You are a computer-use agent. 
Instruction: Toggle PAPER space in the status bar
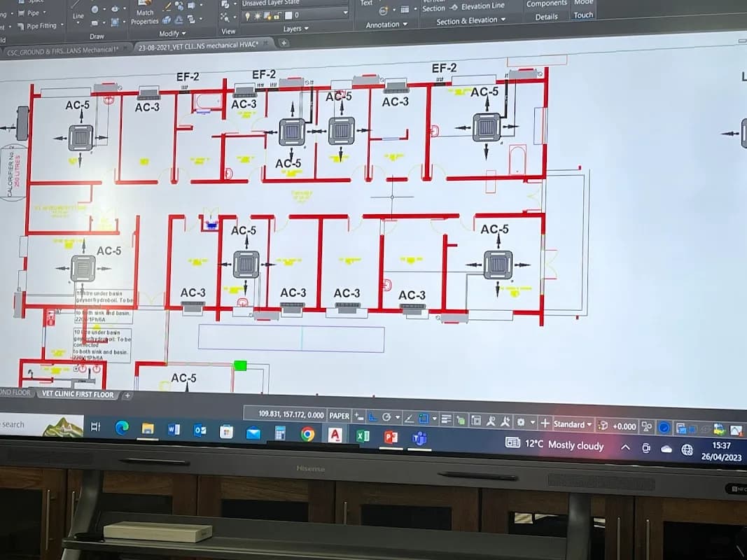[x=340, y=416]
